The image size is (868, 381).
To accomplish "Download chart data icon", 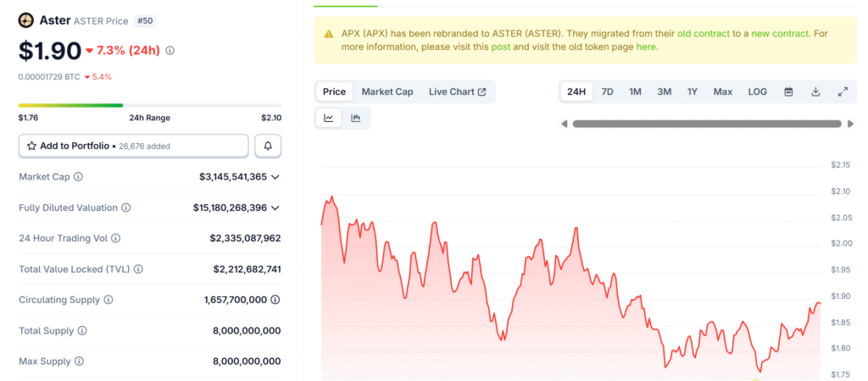I will pos(815,91).
